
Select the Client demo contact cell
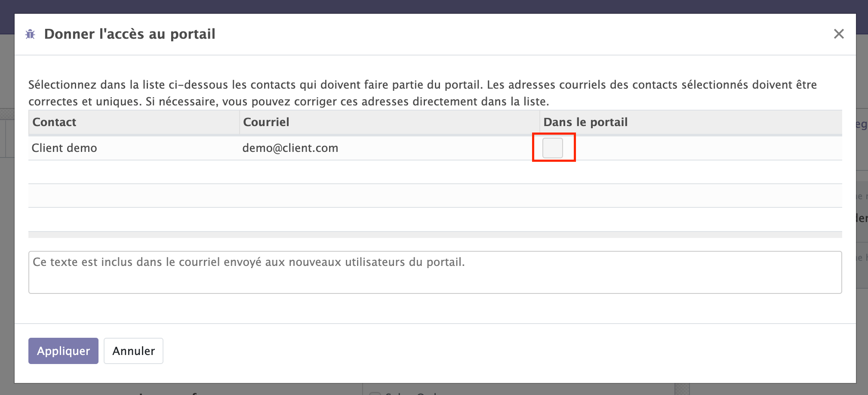(x=65, y=148)
